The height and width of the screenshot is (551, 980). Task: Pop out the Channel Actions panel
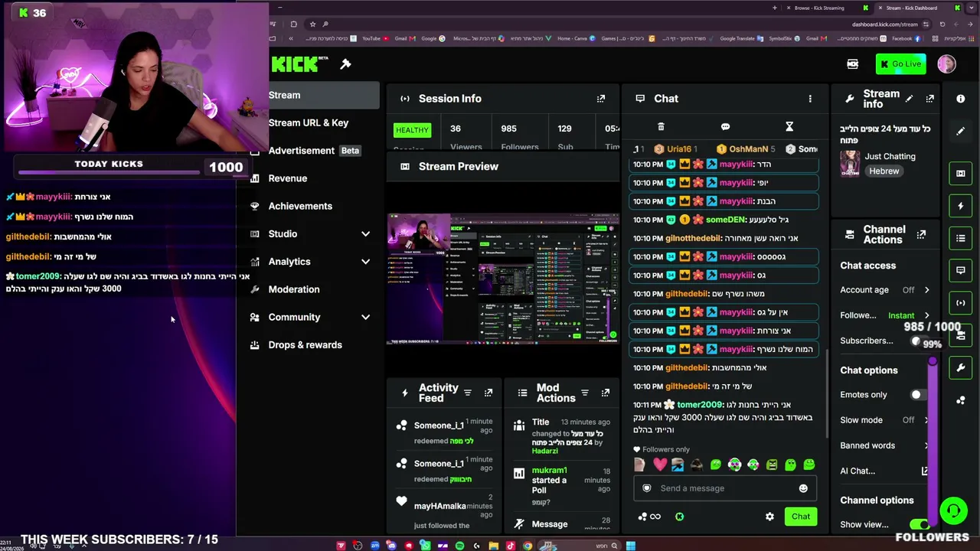click(921, 234)
